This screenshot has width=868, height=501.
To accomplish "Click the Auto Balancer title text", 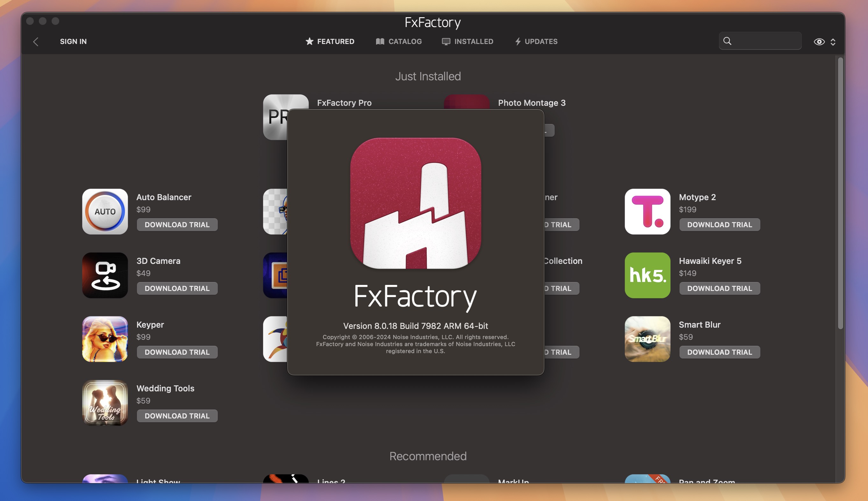I will [x=164, y=197].
